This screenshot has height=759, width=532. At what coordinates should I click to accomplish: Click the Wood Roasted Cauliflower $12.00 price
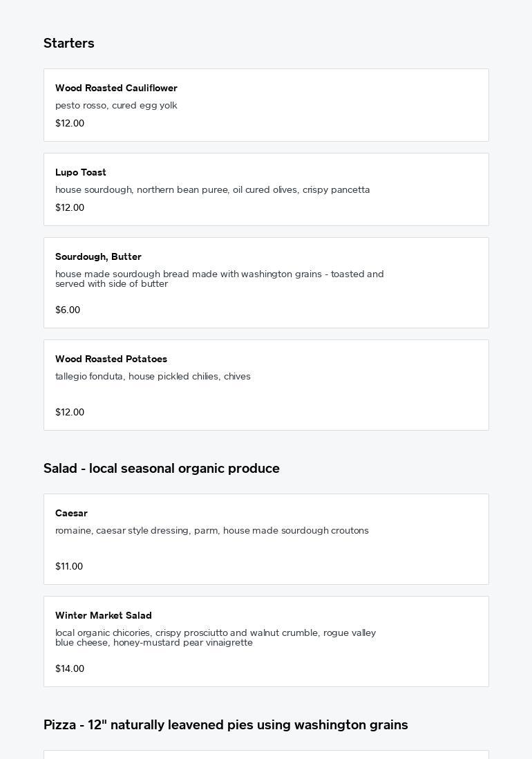(x=70, y=123)
